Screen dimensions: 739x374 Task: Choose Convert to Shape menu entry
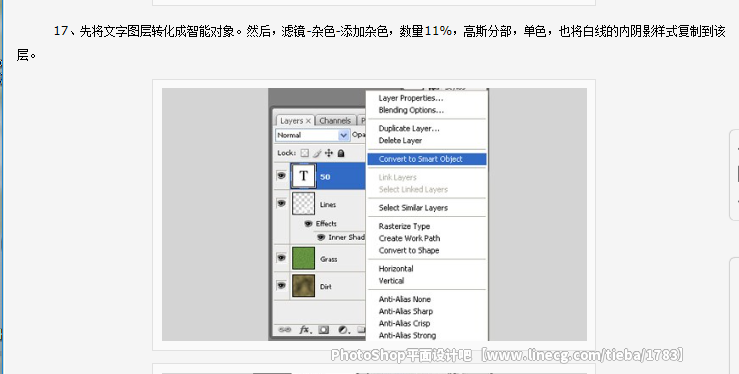pos(409,251)
